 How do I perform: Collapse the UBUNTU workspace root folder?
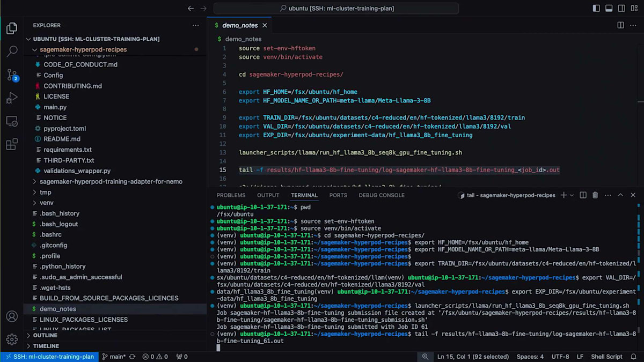(x=96, y=39)
